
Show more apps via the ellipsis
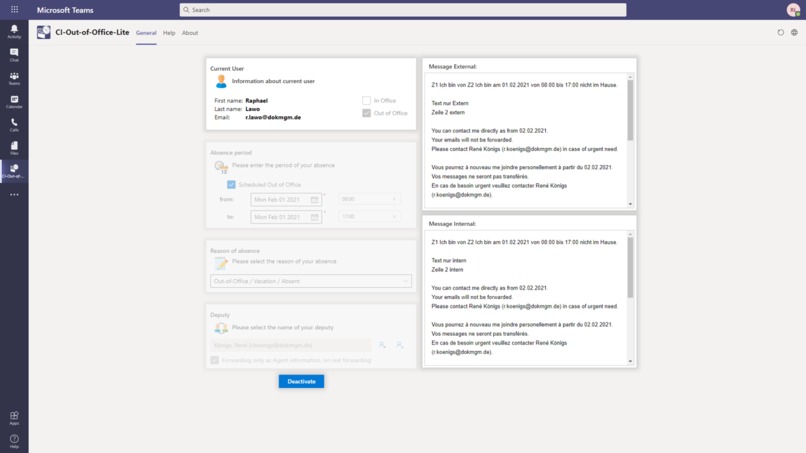coord(14,194)
